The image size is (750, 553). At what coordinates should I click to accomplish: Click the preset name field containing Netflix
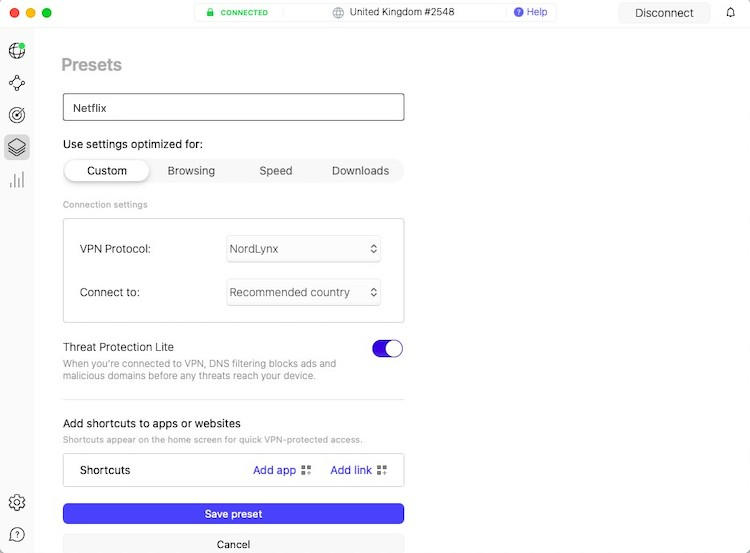click(x=233, y=107)
